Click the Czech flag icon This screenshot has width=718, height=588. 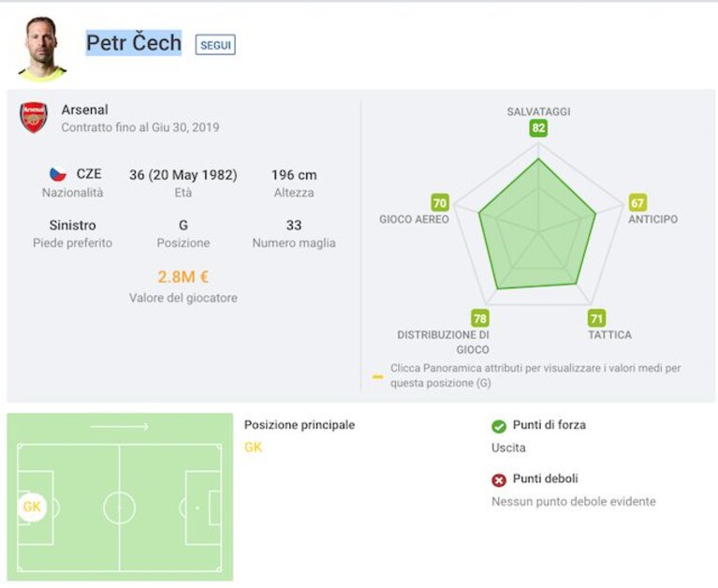(58, 174)
